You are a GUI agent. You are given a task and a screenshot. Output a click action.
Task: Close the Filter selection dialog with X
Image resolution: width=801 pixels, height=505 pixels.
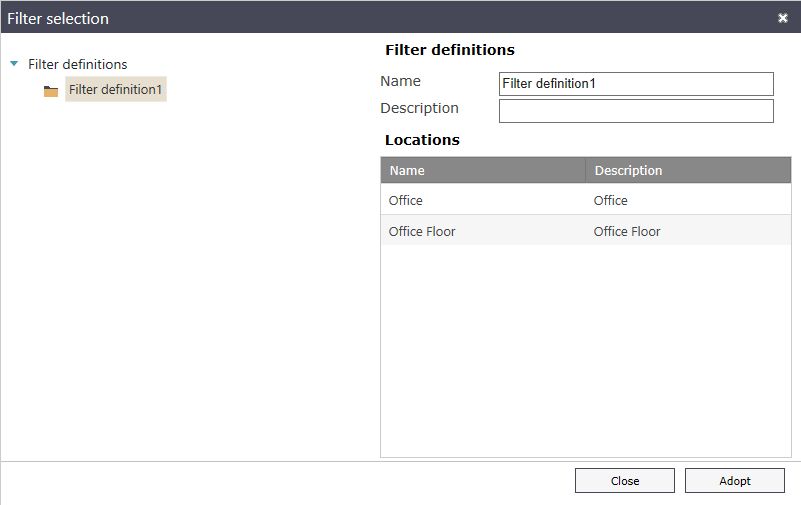click(x=783, y=18)
